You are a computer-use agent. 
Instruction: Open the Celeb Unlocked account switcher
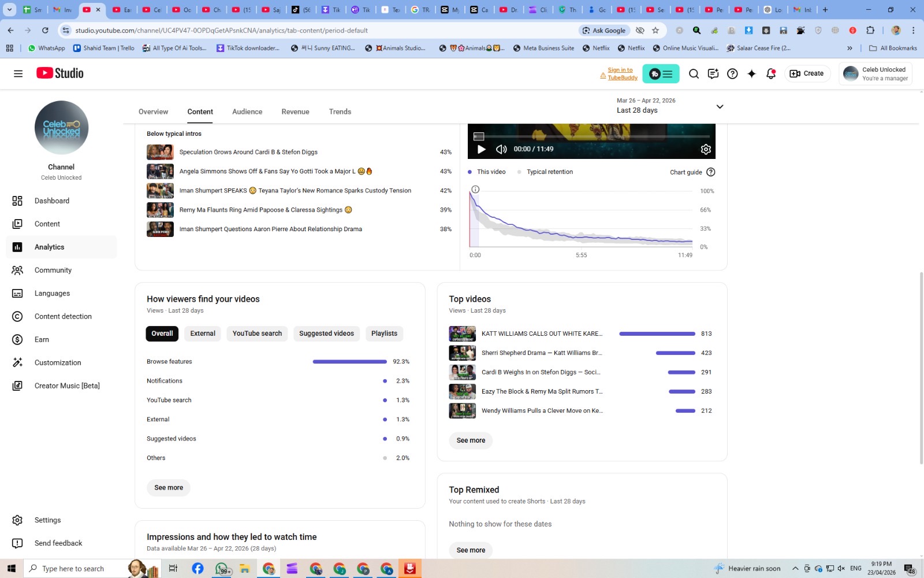pyautogui.click(x=875, y=74)
